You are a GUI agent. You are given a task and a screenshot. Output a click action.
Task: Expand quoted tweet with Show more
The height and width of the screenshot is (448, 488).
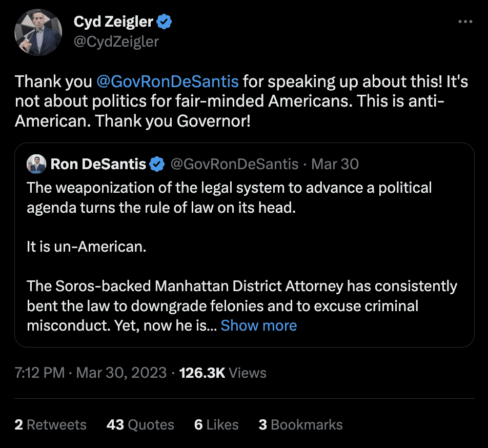[259, 325]
